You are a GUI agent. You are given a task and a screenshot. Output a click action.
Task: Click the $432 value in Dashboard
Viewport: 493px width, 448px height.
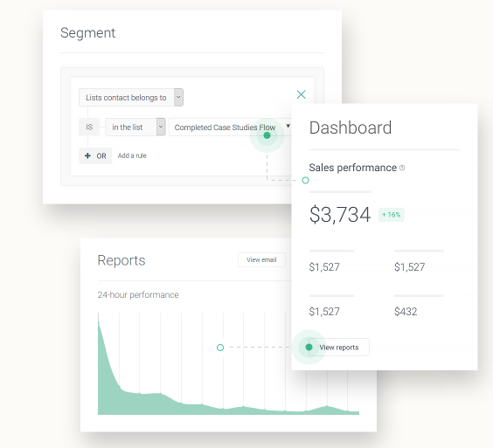pos(406,312)
